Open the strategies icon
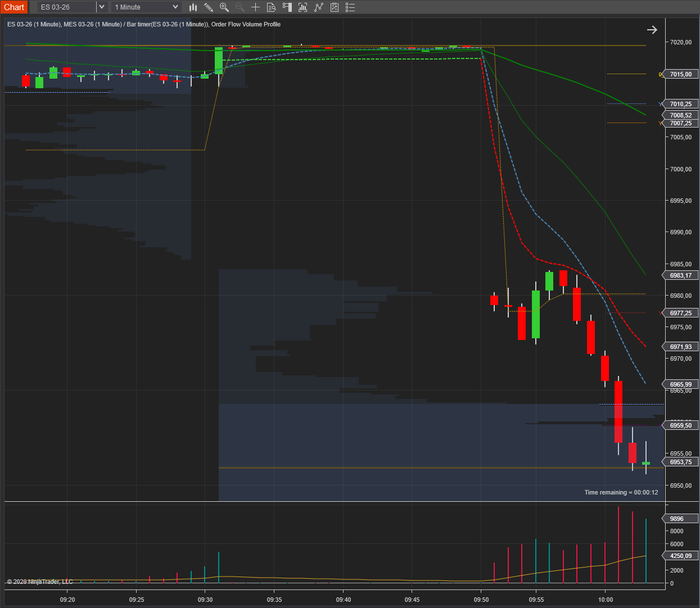This screenshot has height=608, width=700. click(335, 7)
